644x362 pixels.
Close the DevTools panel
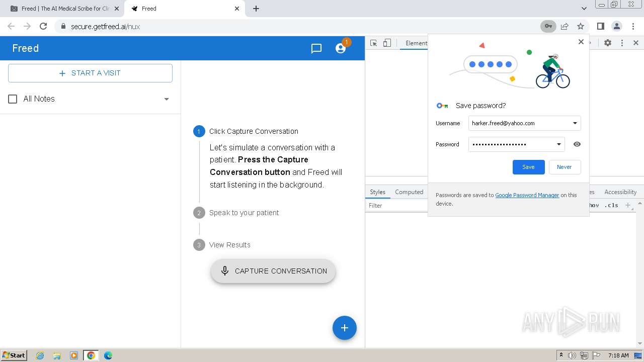point(636,43)
